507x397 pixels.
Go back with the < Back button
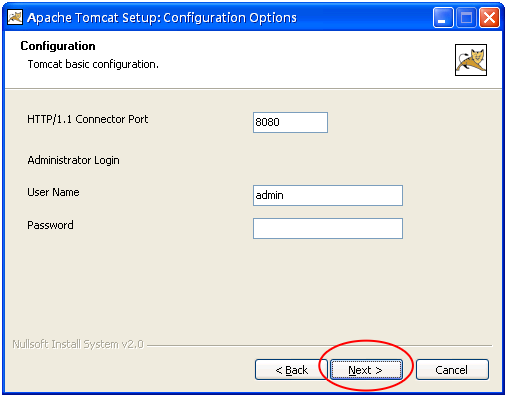click(x=291, y=370)
